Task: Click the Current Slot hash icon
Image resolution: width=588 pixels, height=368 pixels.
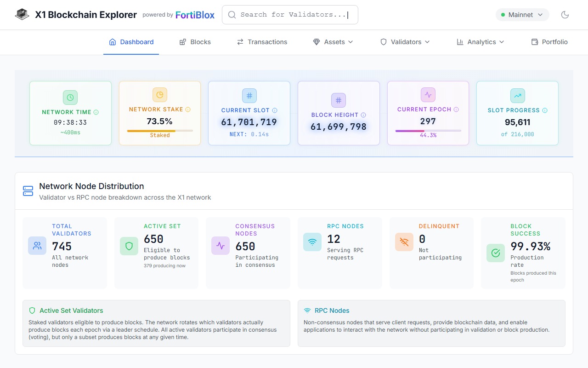Action: click(249, 96)
